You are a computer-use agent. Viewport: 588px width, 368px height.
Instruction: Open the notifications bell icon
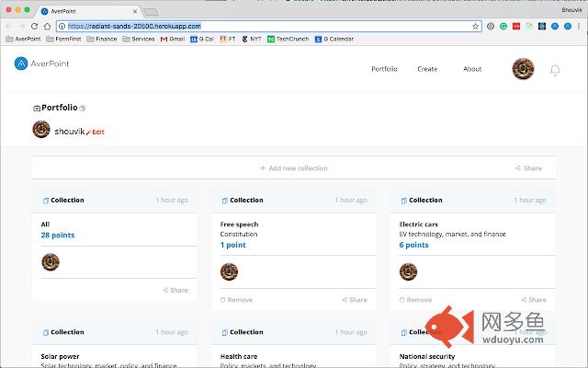(x=555, y=70)
